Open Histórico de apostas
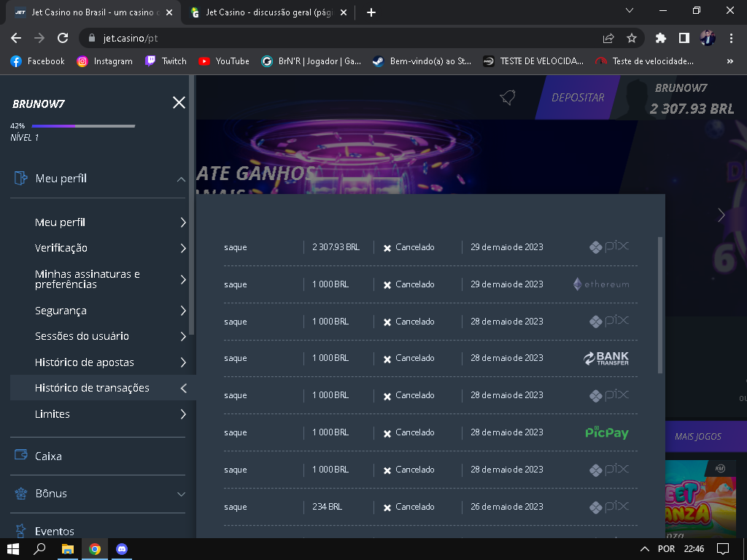 point(85,362)
